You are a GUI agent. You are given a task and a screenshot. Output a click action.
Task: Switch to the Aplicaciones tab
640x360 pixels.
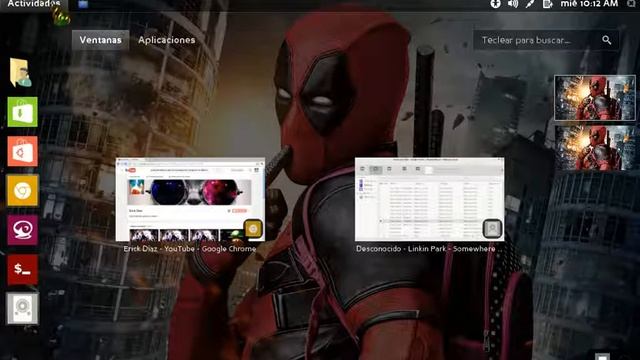pos(167,40)
